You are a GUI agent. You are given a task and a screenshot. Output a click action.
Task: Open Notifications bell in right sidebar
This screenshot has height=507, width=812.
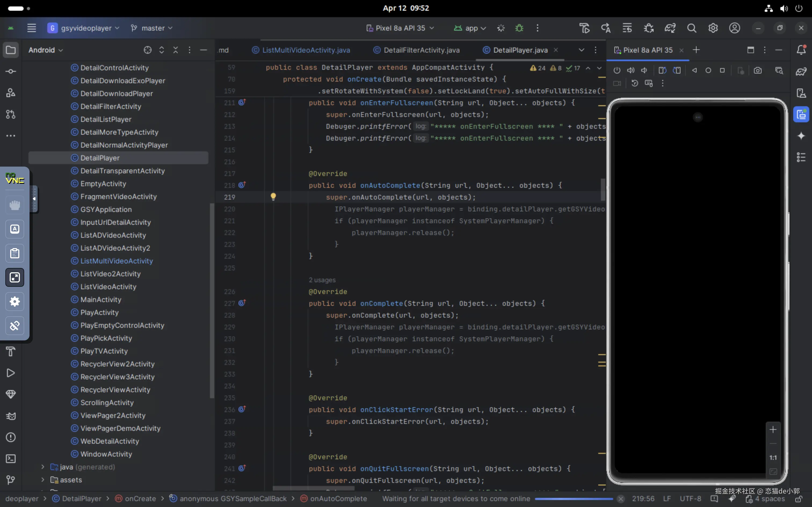[x=801, y=50]
